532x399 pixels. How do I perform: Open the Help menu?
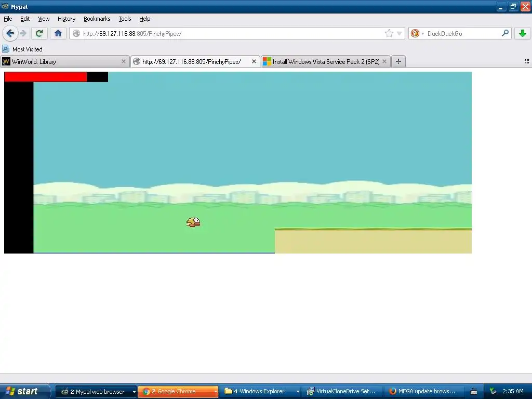[144, 19]
